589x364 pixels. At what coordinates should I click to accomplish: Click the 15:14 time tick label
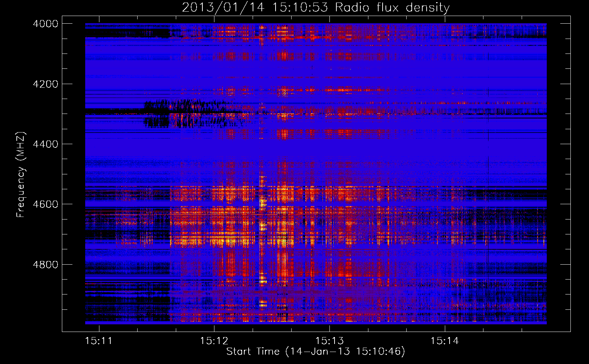[x=445, y=341]
